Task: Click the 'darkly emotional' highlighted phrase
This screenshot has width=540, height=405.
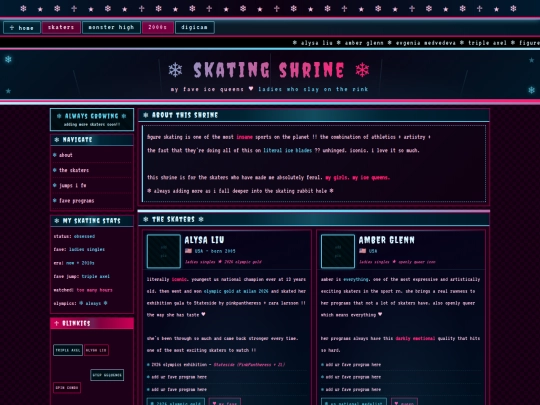Action: click(415, 339)
